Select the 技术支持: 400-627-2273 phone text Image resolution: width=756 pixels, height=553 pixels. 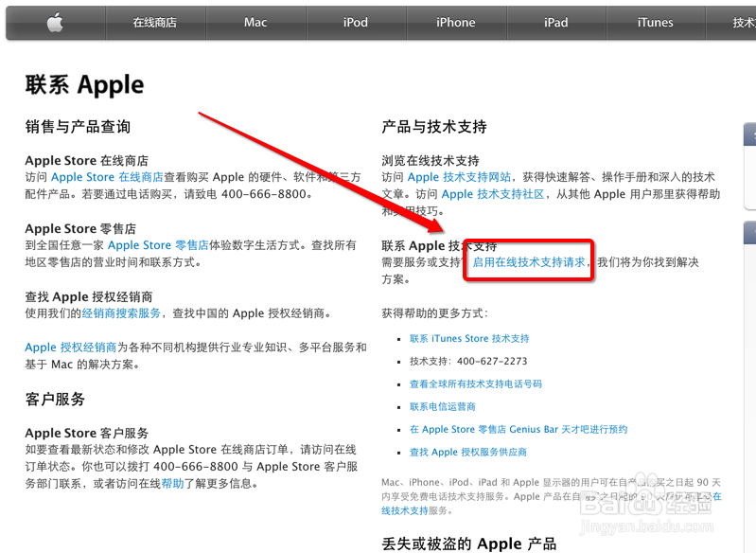point(468,362)
